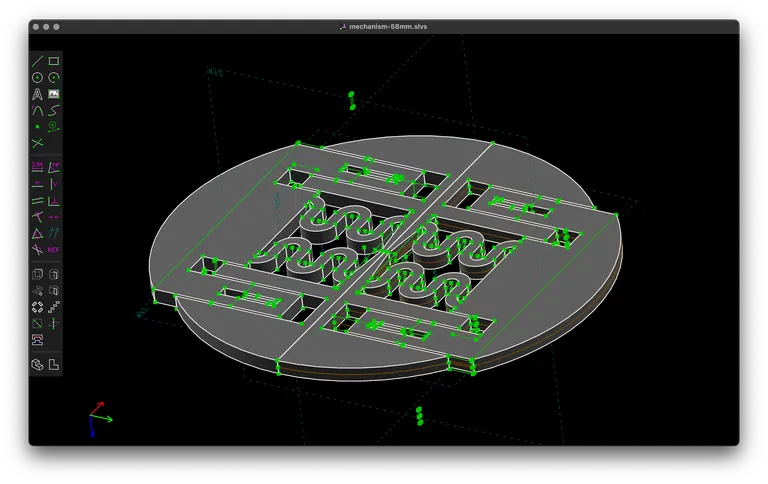Create new lathe group
Screen dimensions: 768x484
54,274
